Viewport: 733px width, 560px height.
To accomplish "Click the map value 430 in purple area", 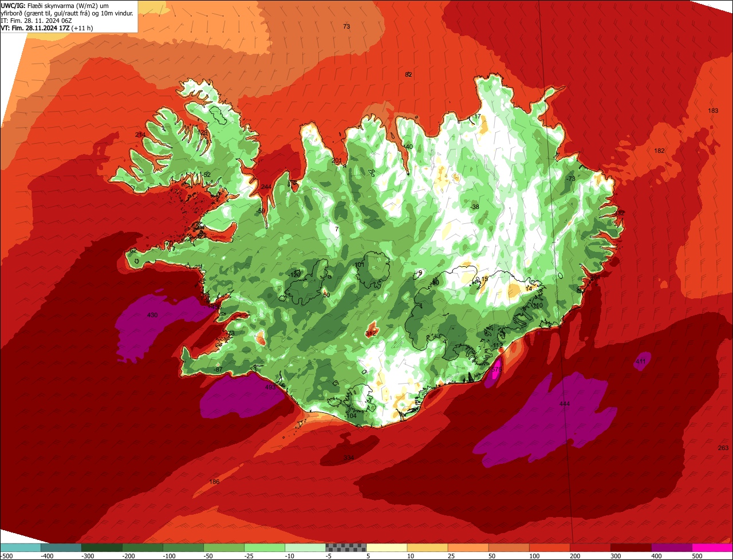I will click(x=152, y=316).
